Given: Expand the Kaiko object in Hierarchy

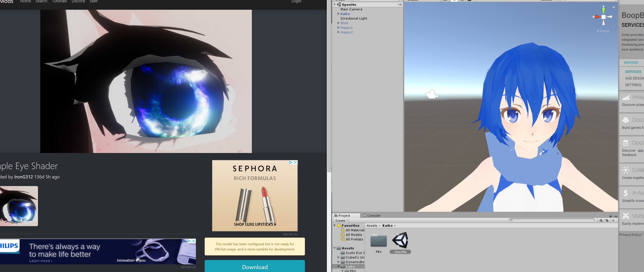Looking at the screenshot, I should click(x=339, y=14).
